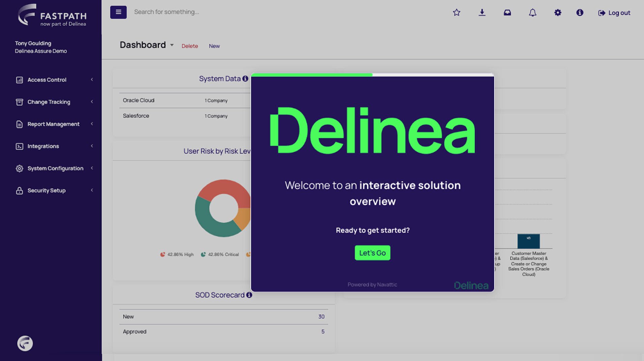The width and height of the screenshot is (644, 361).
Task: Click the Security Setup padlock icon
Action: 19,190
